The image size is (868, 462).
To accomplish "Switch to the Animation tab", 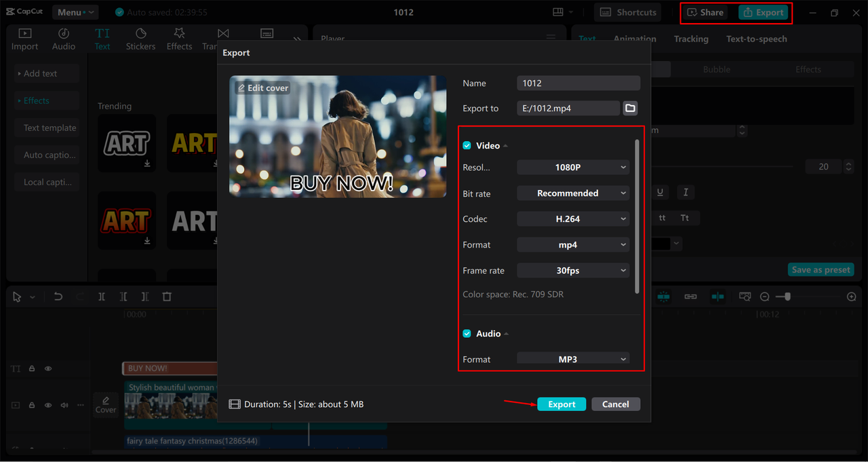I will click(x=635, y=39).
